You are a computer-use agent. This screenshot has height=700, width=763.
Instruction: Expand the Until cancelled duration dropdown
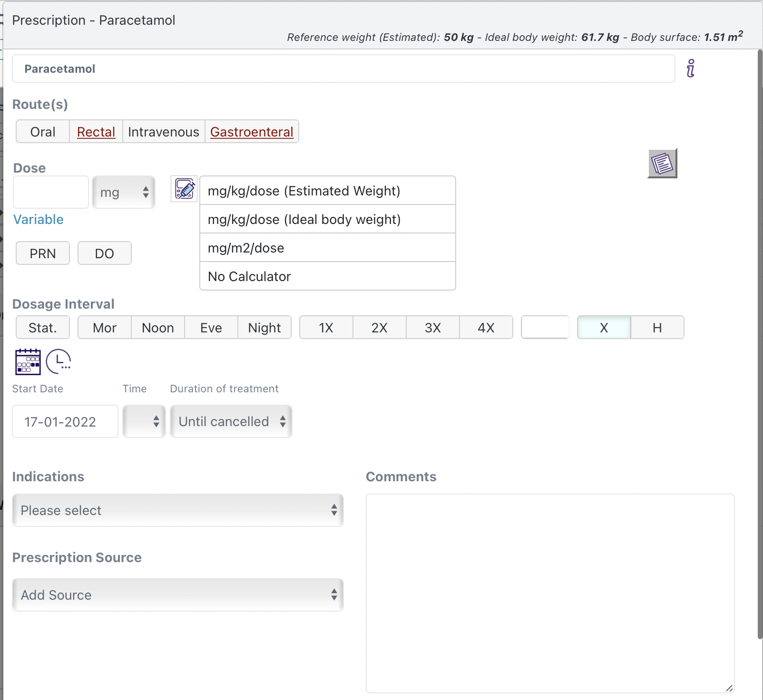click(x=231, y=421)
